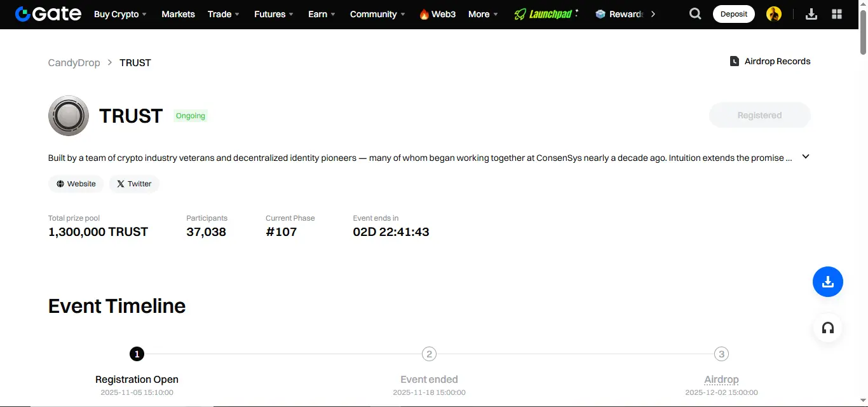Image resolution: width=868 pixels, height=407 pixels.
Task: Open the Airdrop Records link
Action: click(770, 62)
